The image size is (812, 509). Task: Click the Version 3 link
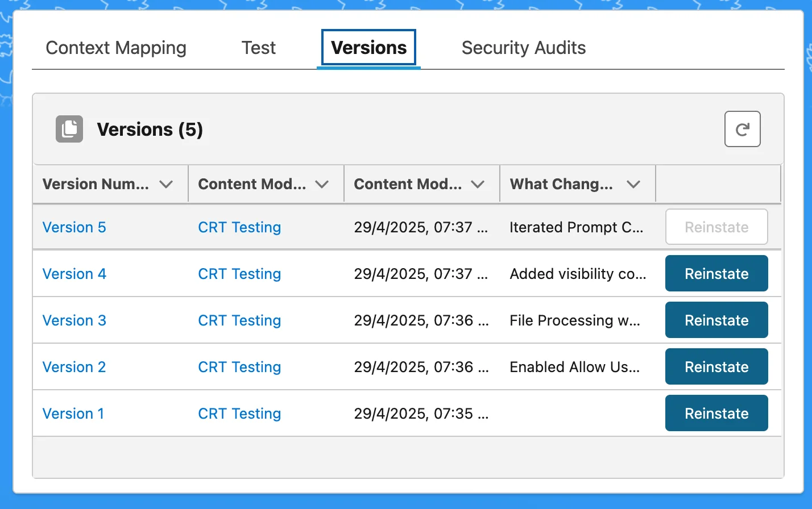(74, 320)
